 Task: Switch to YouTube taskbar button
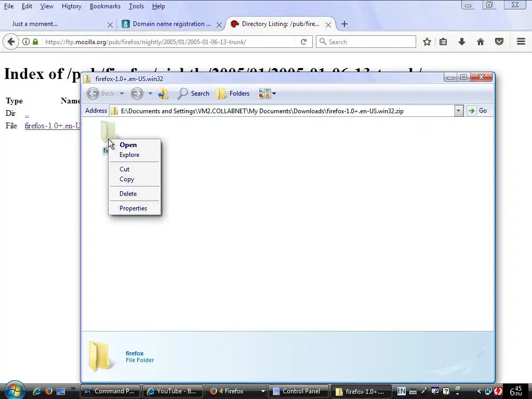pos(172,391)
